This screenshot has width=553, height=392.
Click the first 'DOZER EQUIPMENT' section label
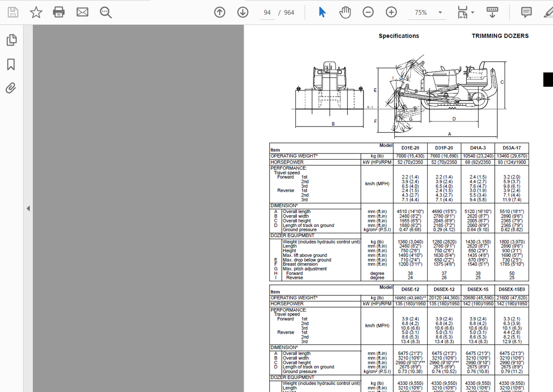(x=292, y=236)
